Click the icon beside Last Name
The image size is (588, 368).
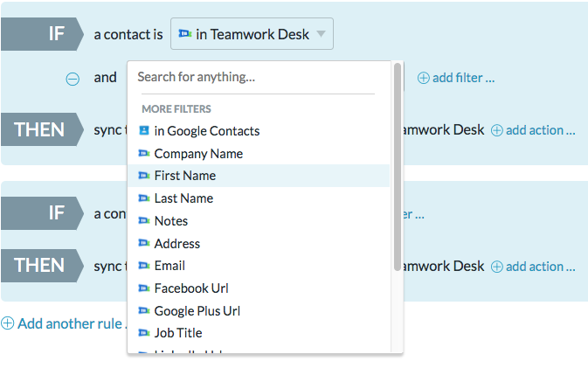[144, 198]
